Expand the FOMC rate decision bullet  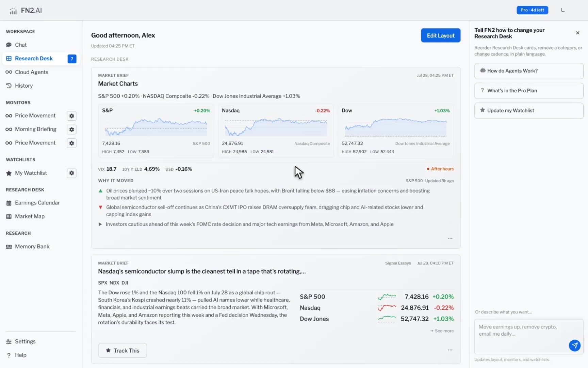coord(100,224)
